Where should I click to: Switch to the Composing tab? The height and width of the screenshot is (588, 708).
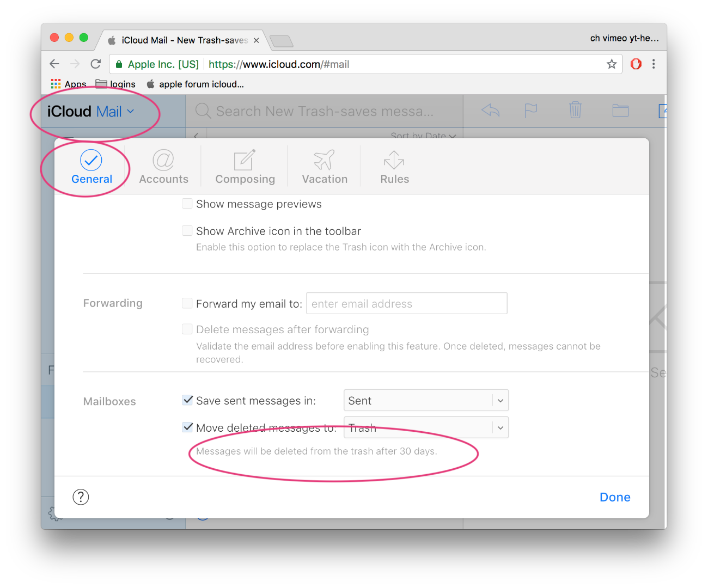[x=245, y=167]
